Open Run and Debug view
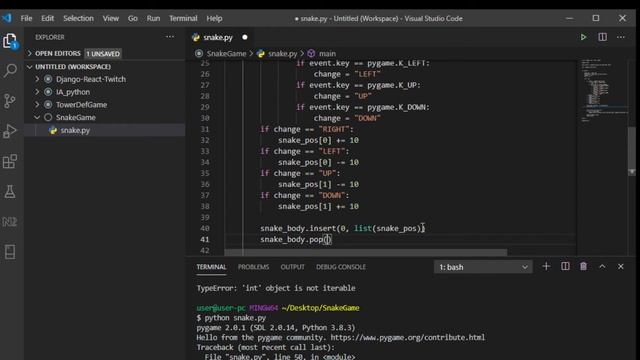Viewport: 640px width, 360px height. coord(10,131)
